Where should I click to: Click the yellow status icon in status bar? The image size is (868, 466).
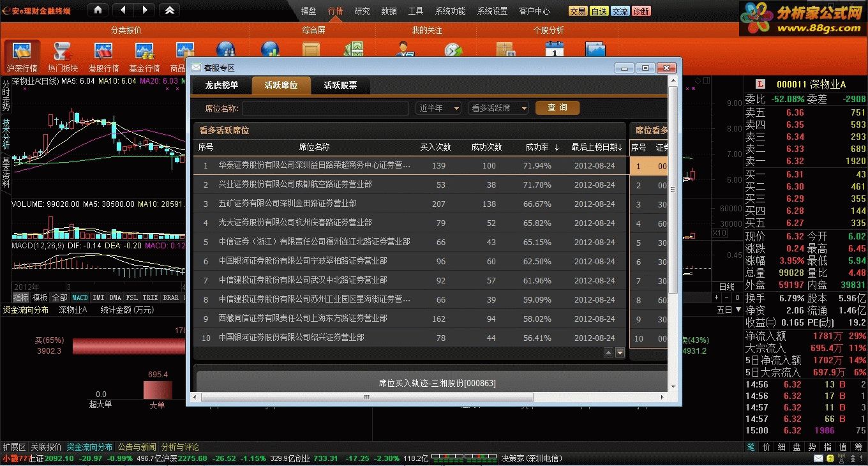830,458
